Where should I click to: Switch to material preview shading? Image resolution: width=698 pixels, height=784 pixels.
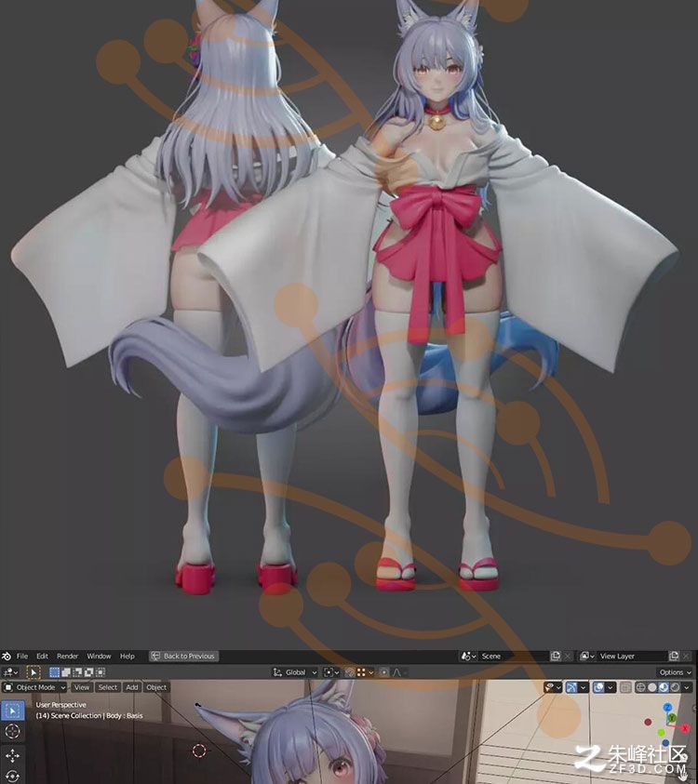coord(664,687)
